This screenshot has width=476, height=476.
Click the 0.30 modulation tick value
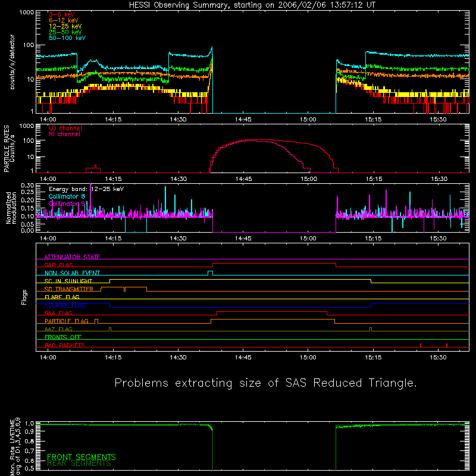[x=27, y=186]
